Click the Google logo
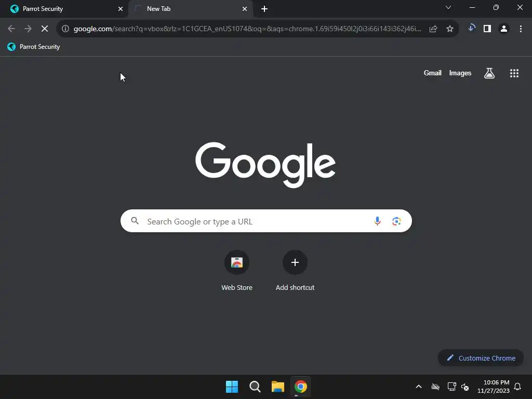 265,164
